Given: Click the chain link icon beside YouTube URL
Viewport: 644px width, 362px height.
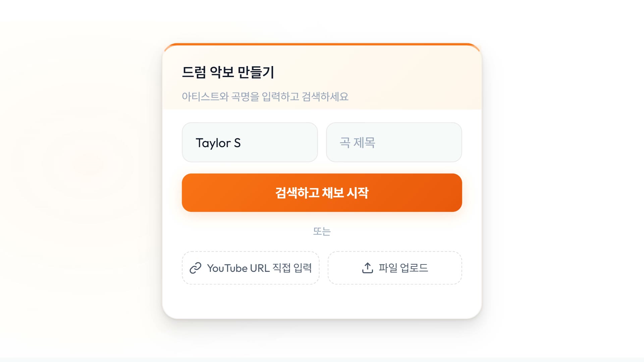Looking at the screenshot, I should pyautogui.click(x=195, y=268).
